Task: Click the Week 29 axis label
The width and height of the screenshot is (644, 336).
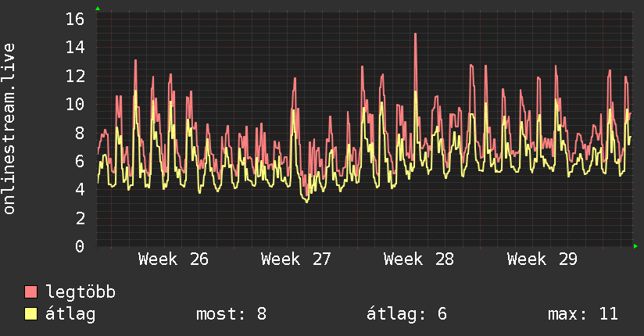Action: 542,259
